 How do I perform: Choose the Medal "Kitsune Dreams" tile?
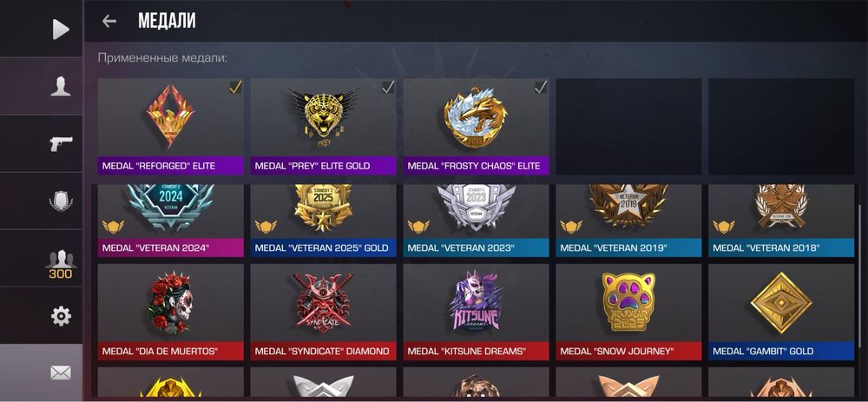(476, 313)
